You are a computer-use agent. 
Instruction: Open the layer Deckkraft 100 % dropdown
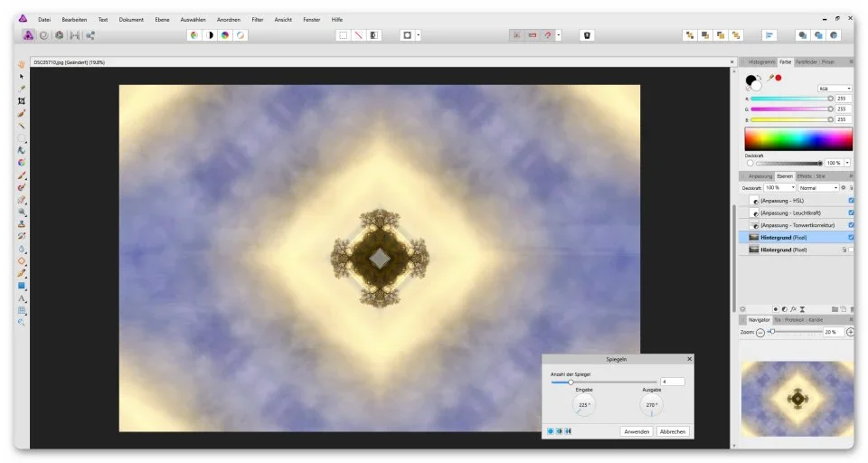pyautogui.click(x=779, y=188)
